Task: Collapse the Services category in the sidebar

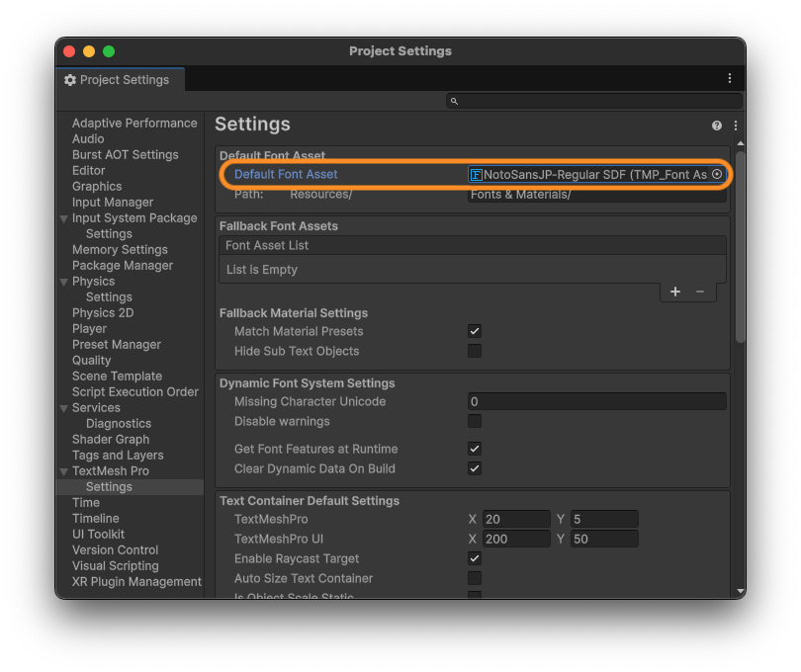Action: [x=63, y=407]
